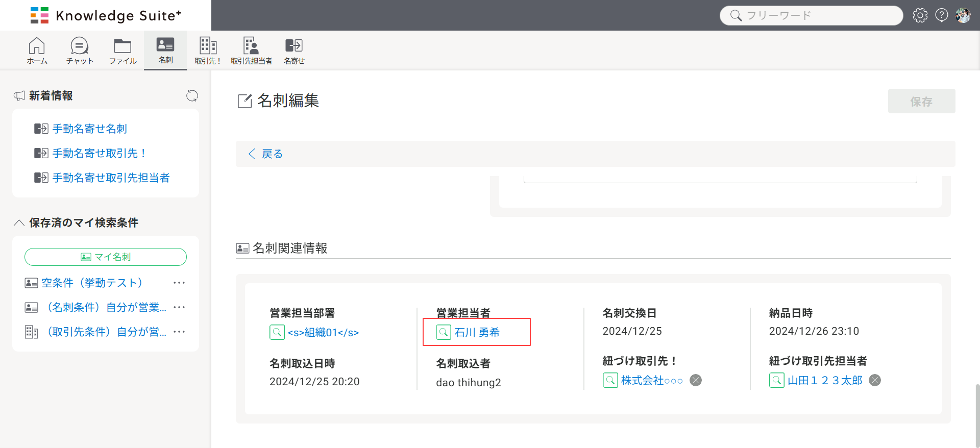Click the search magnifier in free word box

coord(736,15)
